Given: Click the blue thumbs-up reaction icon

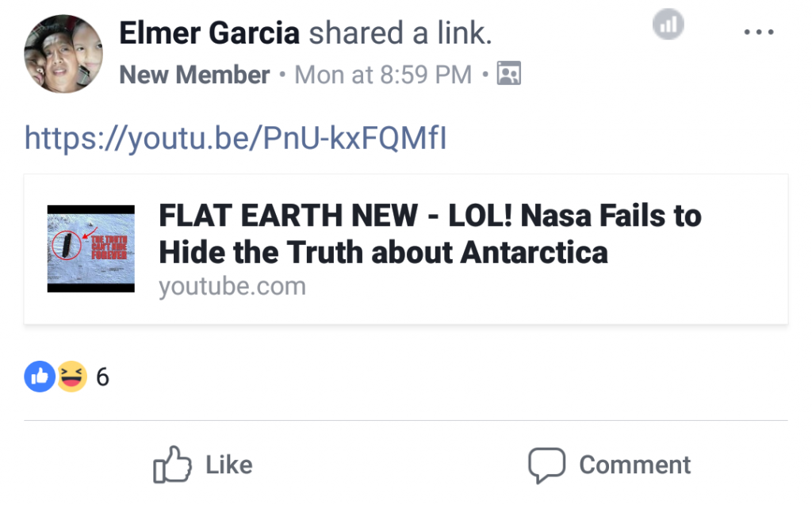Looking at the screenshot, I should click(40, 377).
